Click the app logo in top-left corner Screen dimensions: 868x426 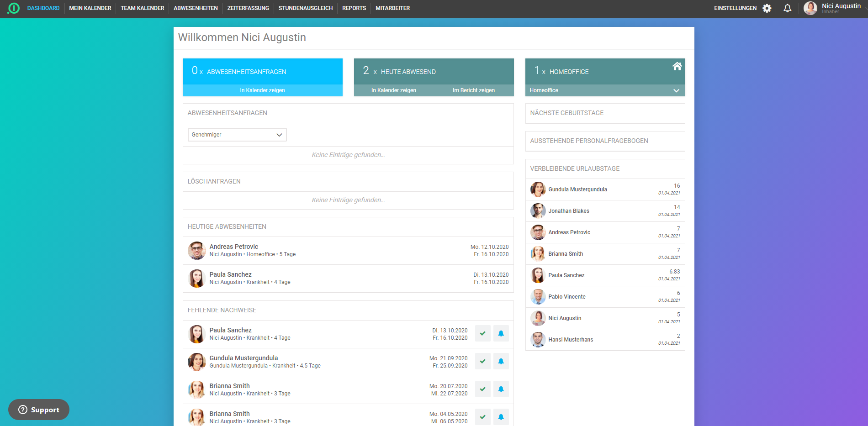14,8
